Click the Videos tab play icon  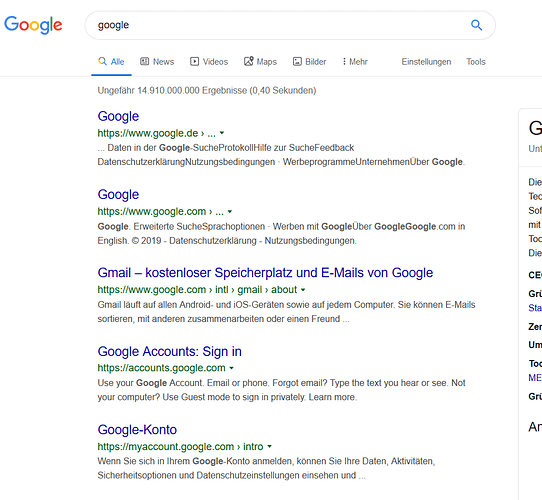coord(194,62)
